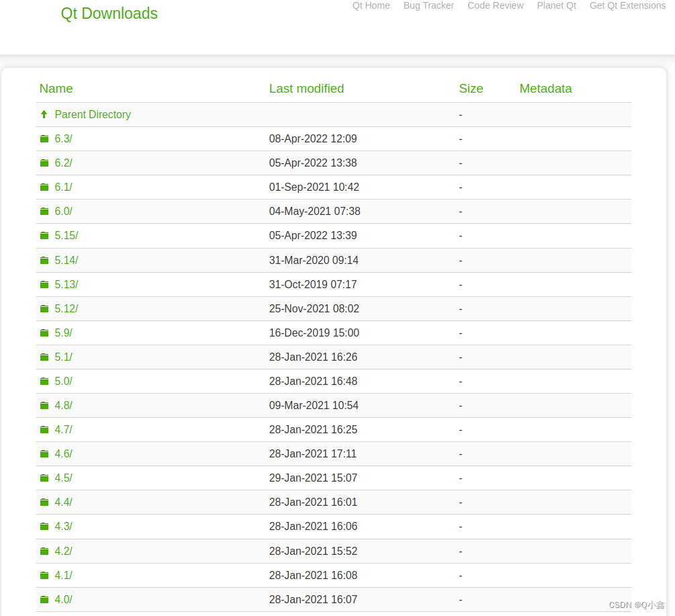Open Planet Qt from the top navigation

pos(557,5)
